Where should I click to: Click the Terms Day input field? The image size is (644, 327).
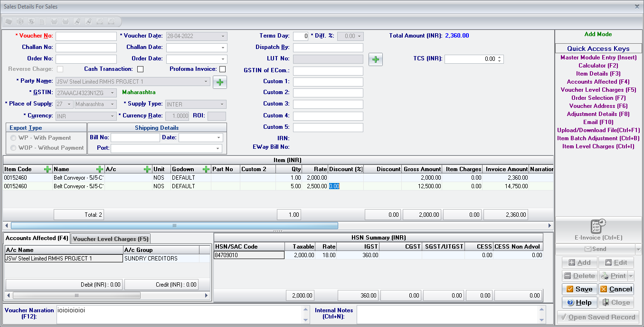(301, 36)
